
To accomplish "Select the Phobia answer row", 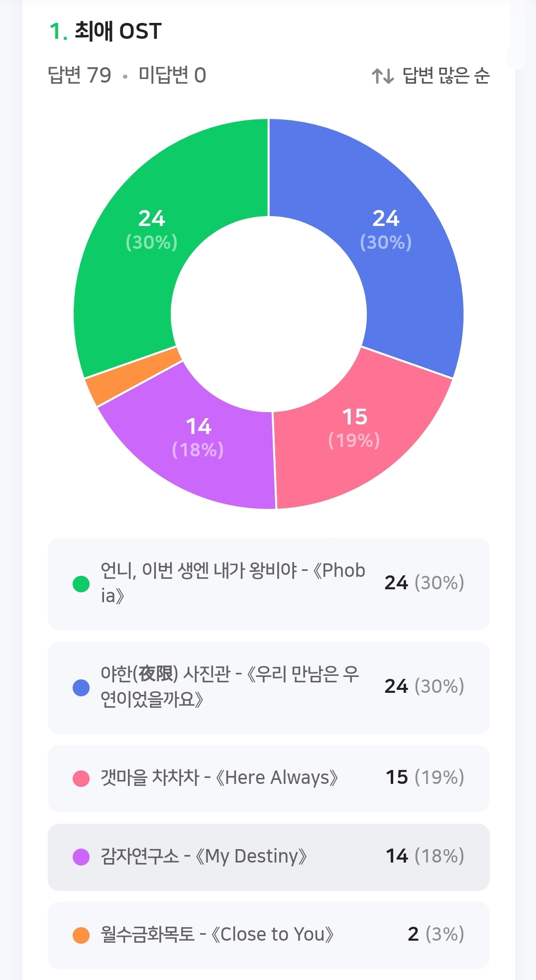I will [x=269, y=583].
